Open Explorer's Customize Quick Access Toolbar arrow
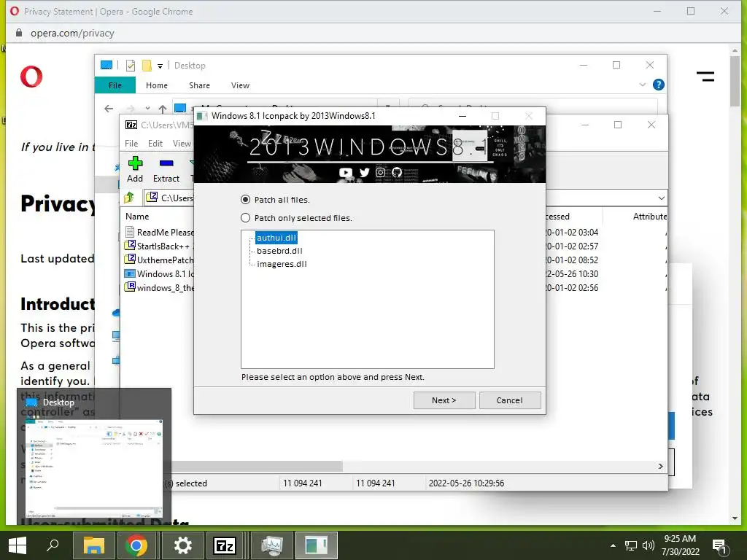Image resolution: width=747 pixels, height=560 pixels. (x=160, y=66)
